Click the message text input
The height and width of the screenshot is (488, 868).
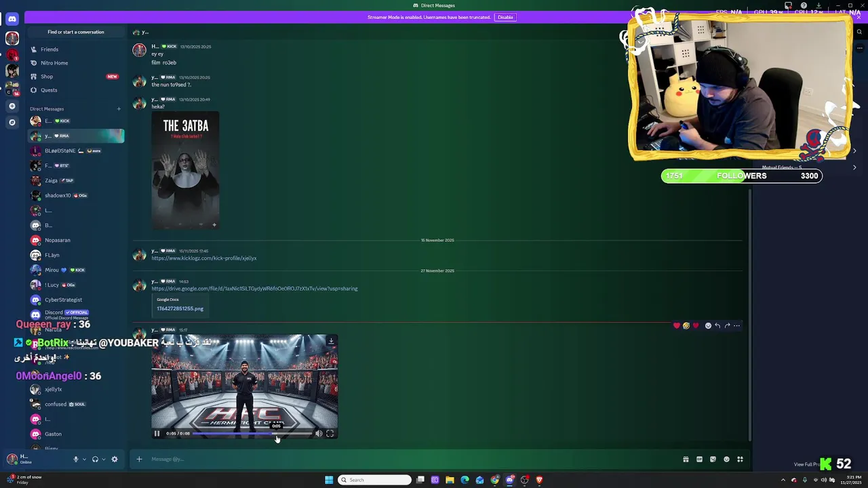pos(412,459)
